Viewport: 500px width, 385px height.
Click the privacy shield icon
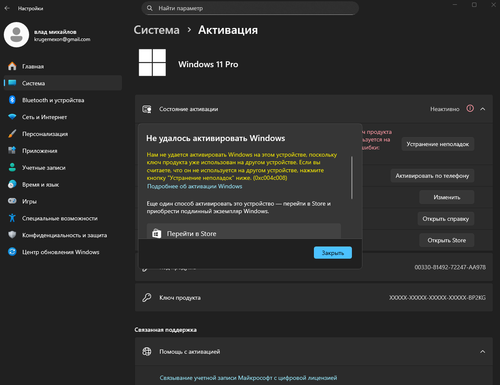coord(12,235)
